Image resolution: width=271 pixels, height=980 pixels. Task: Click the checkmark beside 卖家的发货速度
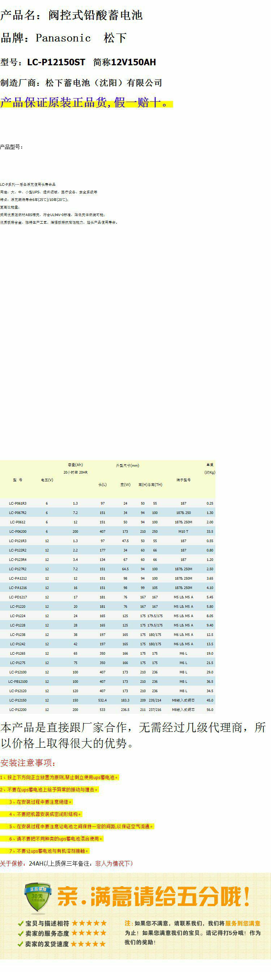[21, 944]
